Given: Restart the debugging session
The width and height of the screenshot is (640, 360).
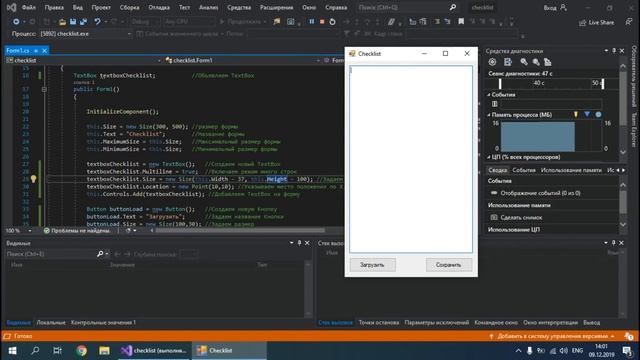Looking at the screenshot, I should [333, 22].
